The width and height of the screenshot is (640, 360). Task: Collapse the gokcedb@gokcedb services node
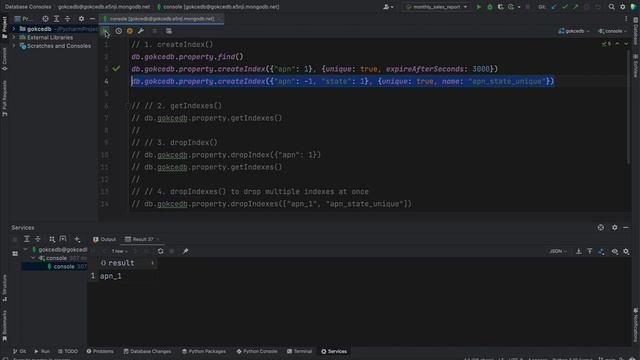[25, 249]
